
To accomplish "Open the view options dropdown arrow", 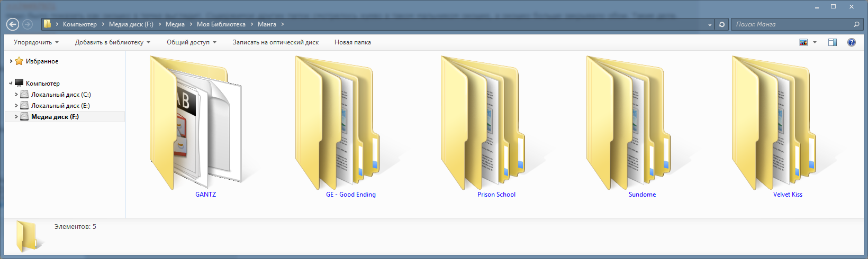I will (815, 42).
